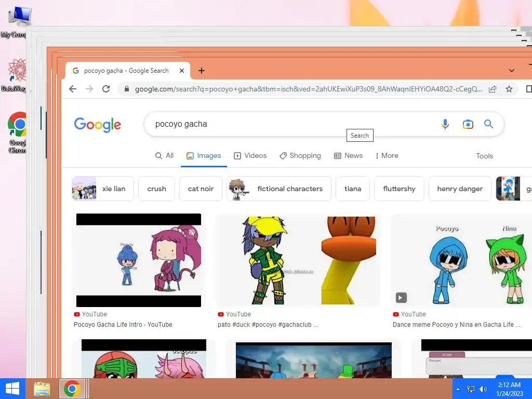Open the blue sky scene thumbnail

coord(313,360)
